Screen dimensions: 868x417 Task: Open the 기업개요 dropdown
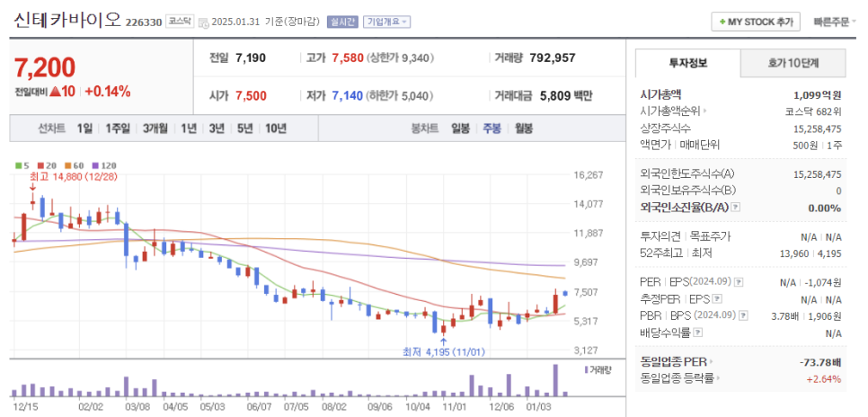point(386,22)
